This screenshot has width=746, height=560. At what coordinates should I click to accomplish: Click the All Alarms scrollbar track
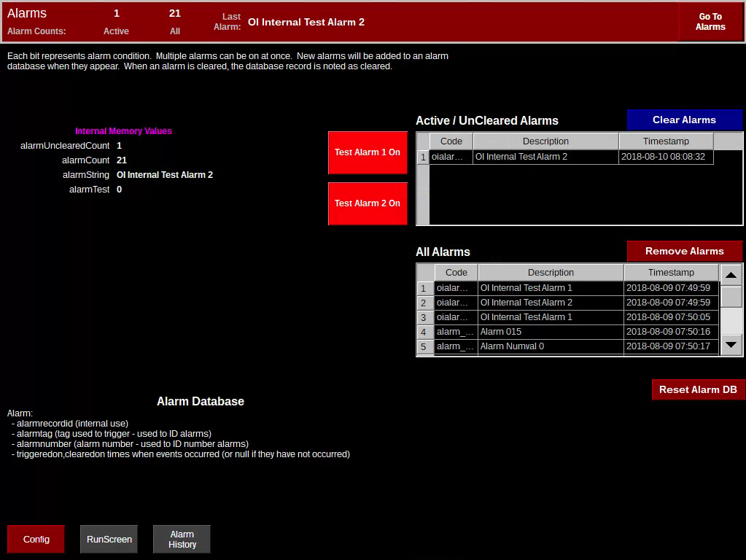point(731,321)
